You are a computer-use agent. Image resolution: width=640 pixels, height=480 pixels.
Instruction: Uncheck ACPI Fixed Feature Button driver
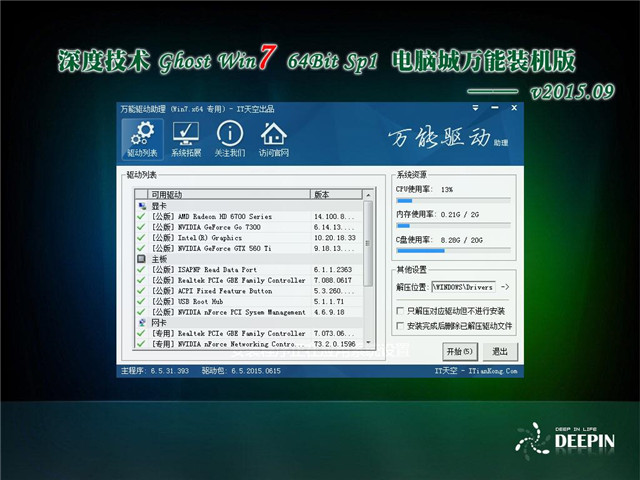(x=141, y=291)
